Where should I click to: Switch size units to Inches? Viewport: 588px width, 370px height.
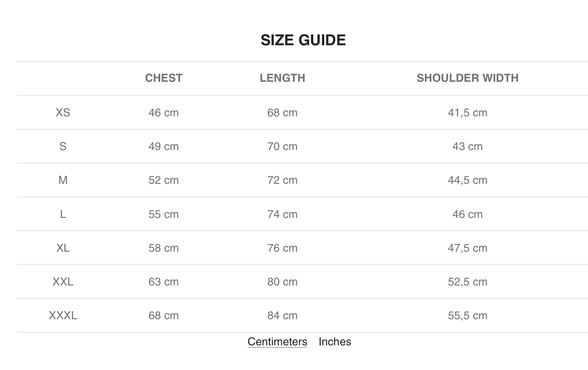coord(335,342)
